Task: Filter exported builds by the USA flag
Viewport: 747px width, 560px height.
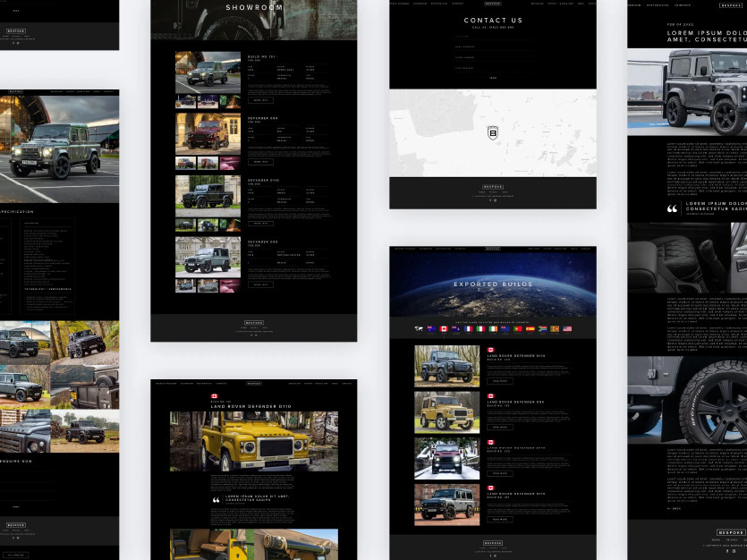Action: pyautogui.click(x=567, y=328)
